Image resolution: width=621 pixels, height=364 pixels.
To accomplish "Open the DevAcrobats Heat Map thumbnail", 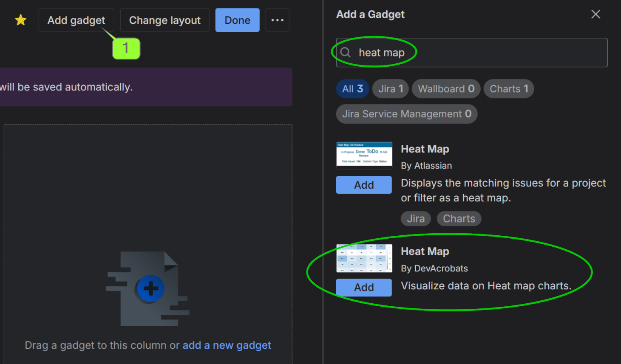I will click(x=364, y=258).
